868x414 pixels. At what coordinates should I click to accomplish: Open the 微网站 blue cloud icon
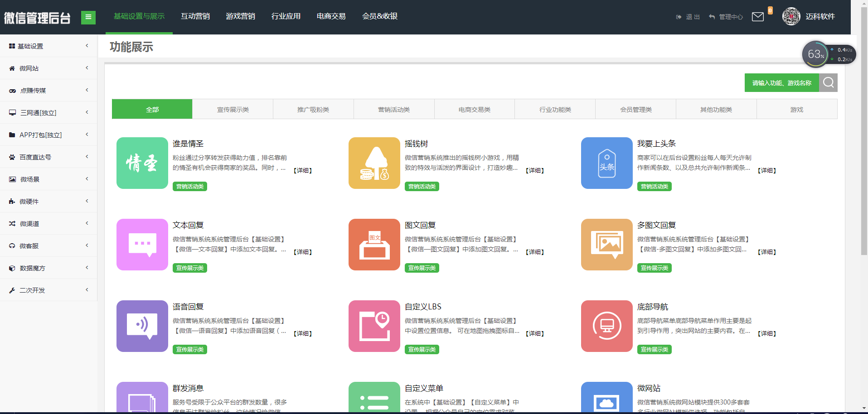607,397
